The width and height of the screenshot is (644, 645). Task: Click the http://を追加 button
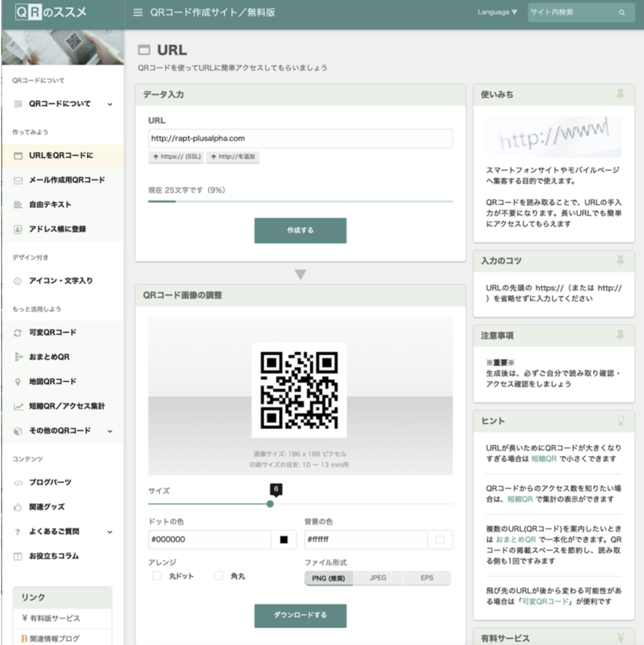233,157
